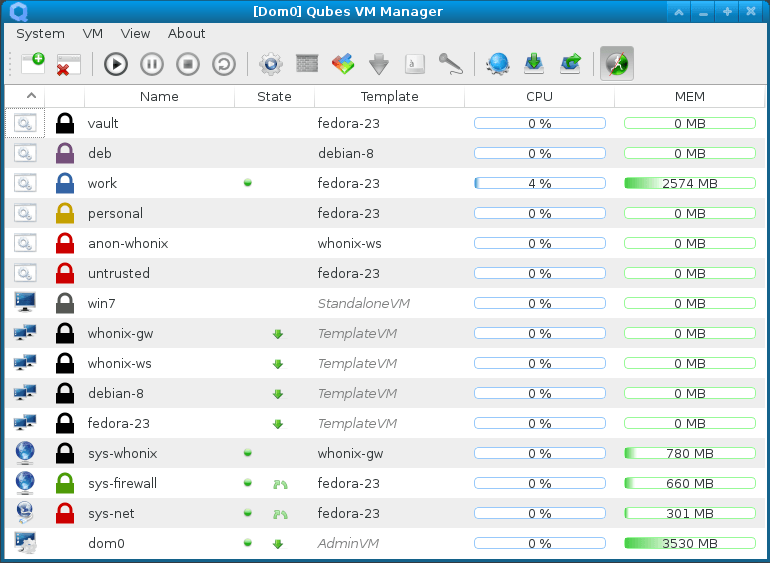Open the View menu

[x=135, y=33]
